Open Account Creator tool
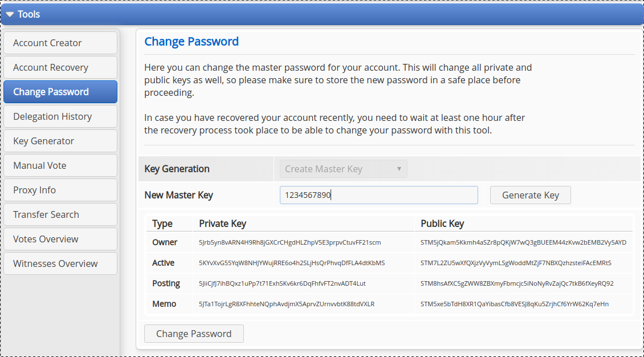 click(x=60, y=43)
